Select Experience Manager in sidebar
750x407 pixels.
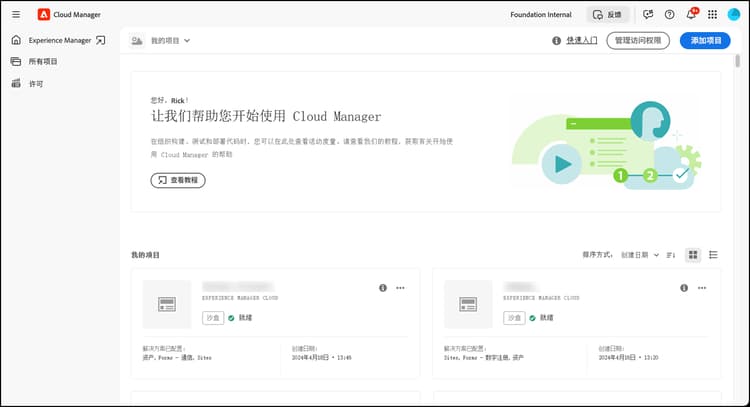(x=60, y=40)
